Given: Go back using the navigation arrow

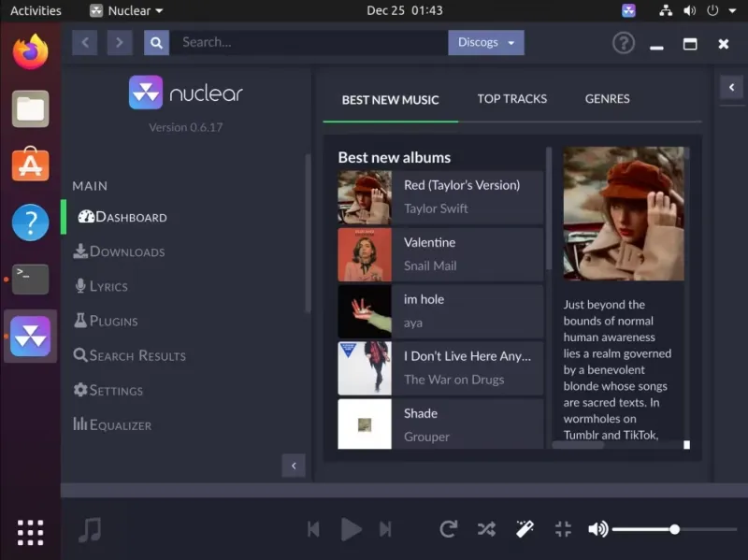Looking at the screenshot, I should pyautogui.click(x=85, y=42).
